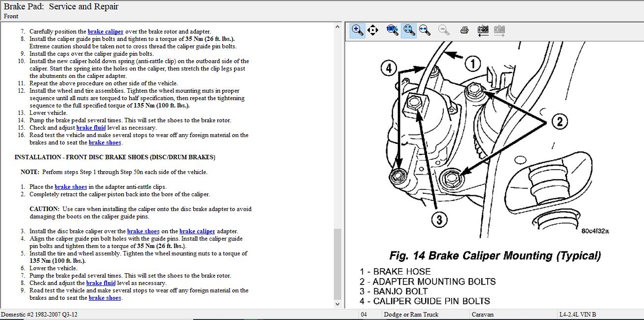644x320 pixels.
Task: Print the diagram with the printer icon
Action: pyautogui.click(x=464, y=30)
